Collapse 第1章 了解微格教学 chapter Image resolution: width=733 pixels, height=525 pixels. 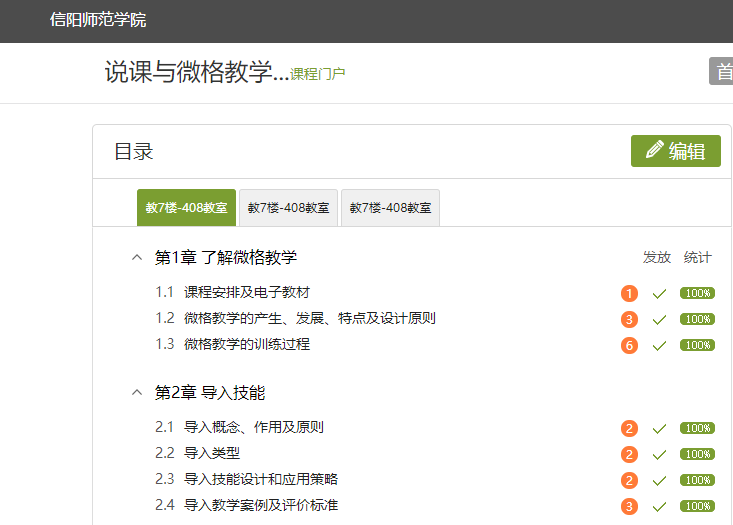pyautogui.click(x=137, y=258)
